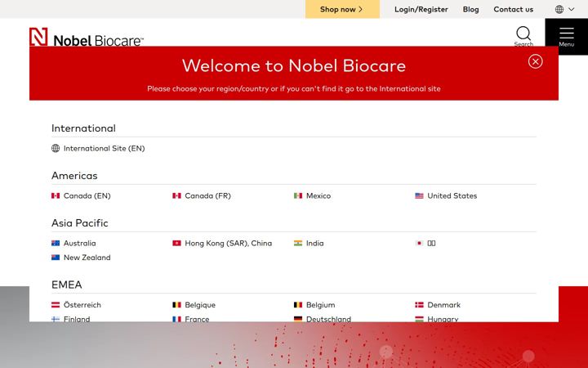Click the United States flag icon

[419, 195]
